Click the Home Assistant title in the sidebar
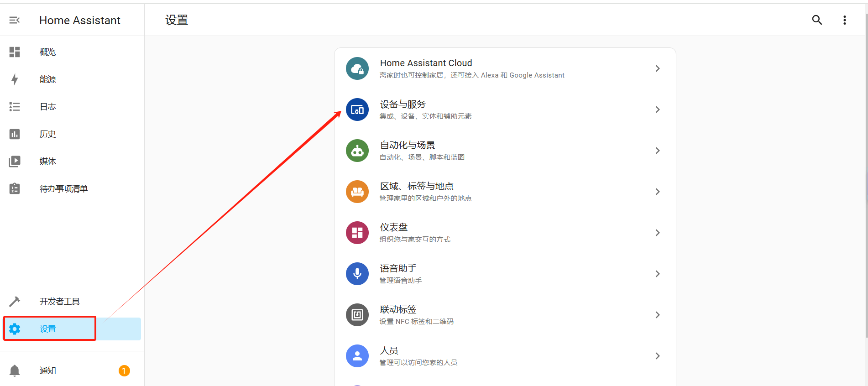The image size is (868, 386). (x=80, y=20)
